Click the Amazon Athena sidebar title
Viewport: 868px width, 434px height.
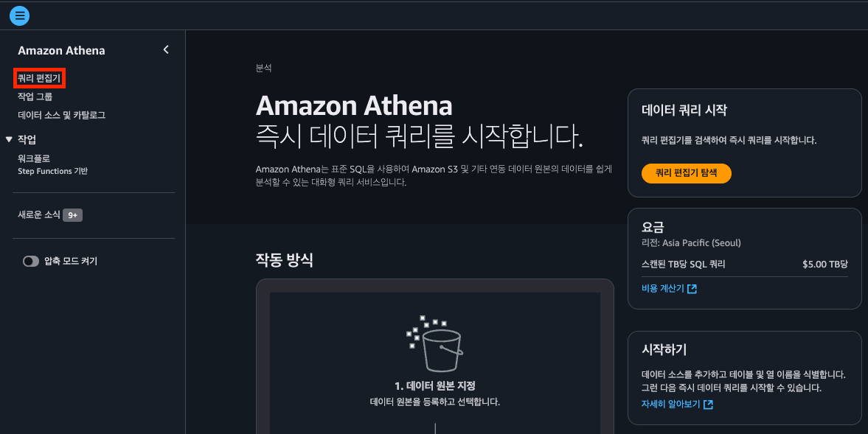coord(61,51)
